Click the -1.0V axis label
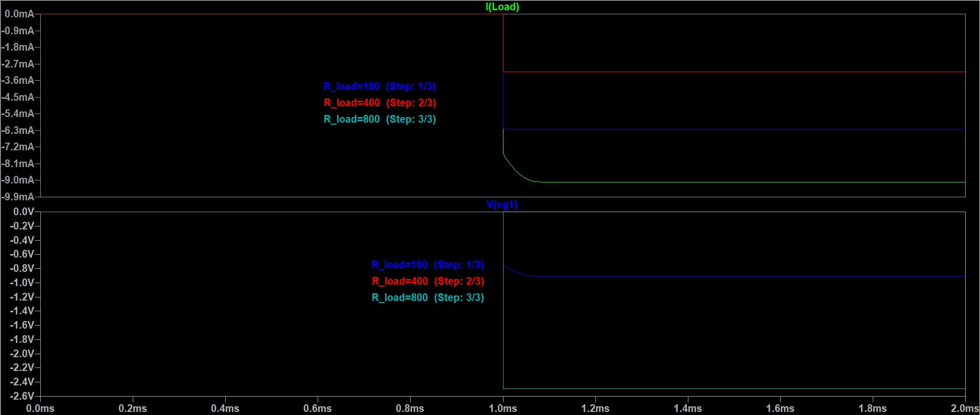980x415 pixels. (x=22, y=283)
